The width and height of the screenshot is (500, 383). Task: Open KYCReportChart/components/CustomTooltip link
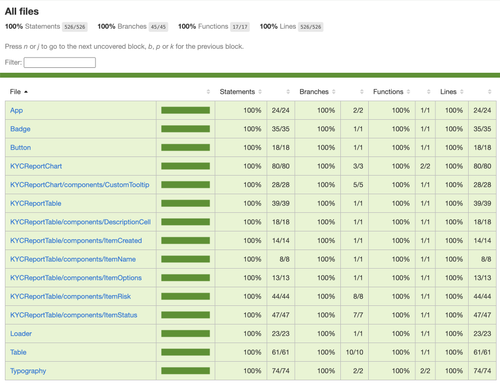click(80, 185)
